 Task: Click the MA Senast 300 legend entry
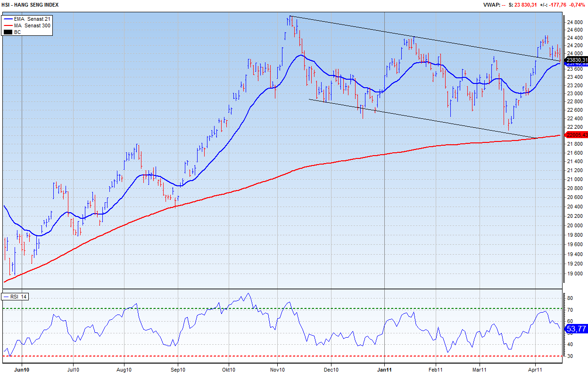pyautogui.click(x=32, y=25)
